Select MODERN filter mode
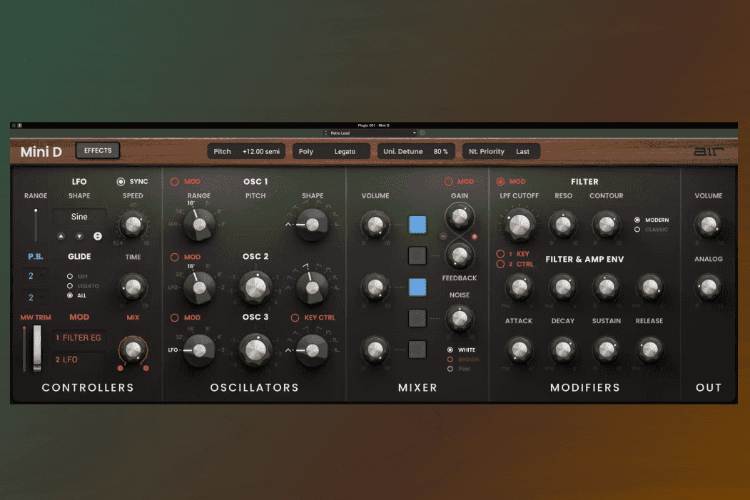Image resolution: width=750 pixels, height=500 pixels. point(637,220)
